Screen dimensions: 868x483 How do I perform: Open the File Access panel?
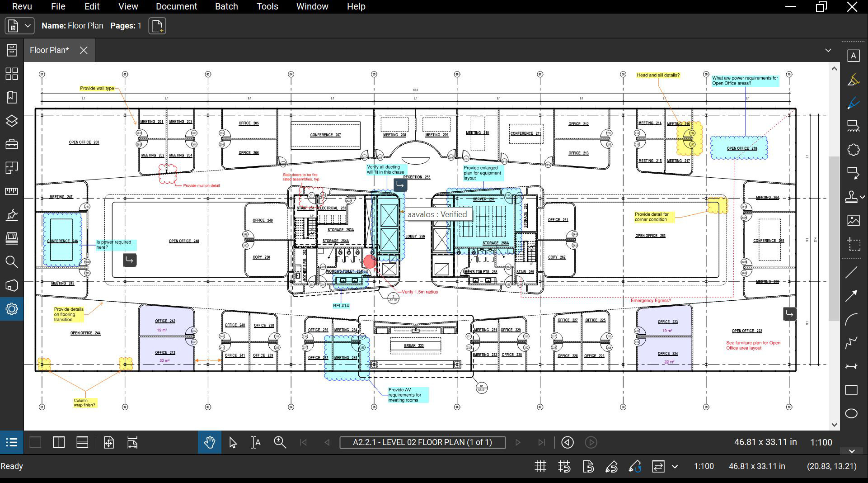pyautogui.click(x=12, y=50)
